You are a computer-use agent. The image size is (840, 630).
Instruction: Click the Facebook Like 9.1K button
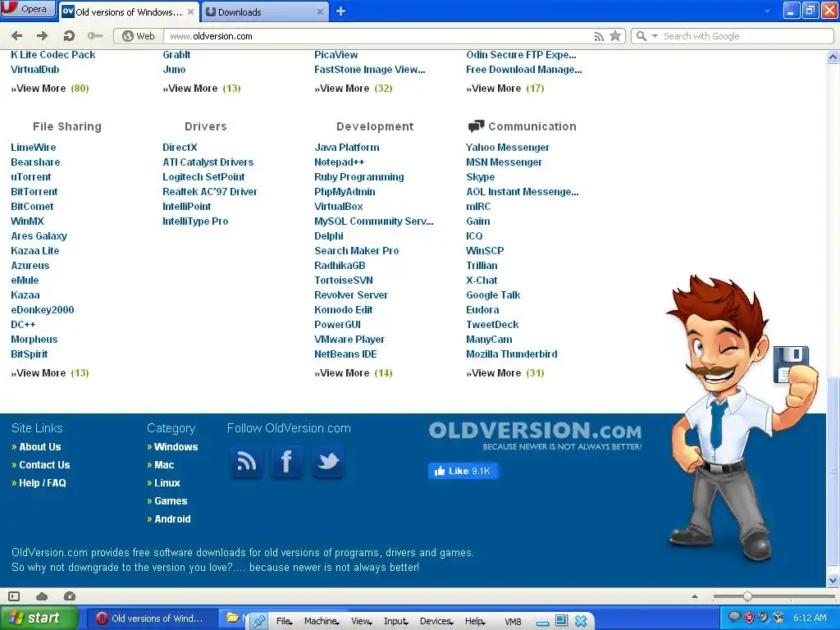click(463, 471)
